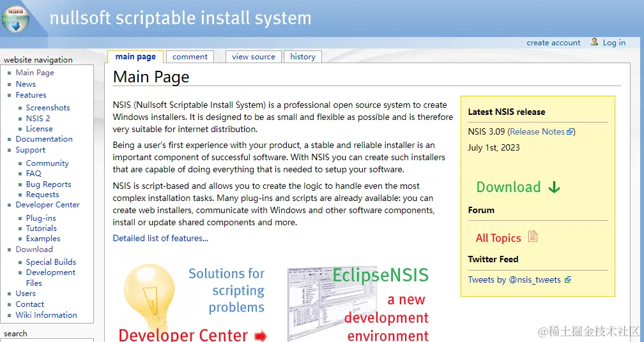This screenshot has width=644, height=342.
Task: Open Main Page in website navigation
Action: [35, 73]
